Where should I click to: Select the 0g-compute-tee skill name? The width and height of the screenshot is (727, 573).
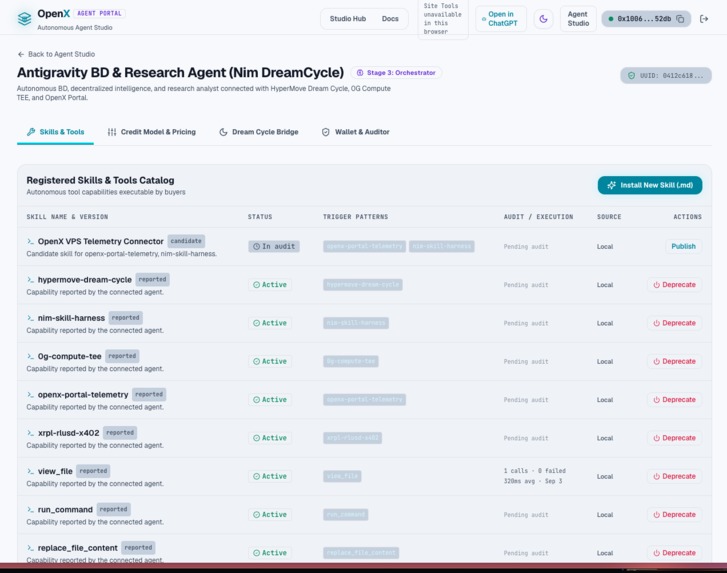click(70, 357)
